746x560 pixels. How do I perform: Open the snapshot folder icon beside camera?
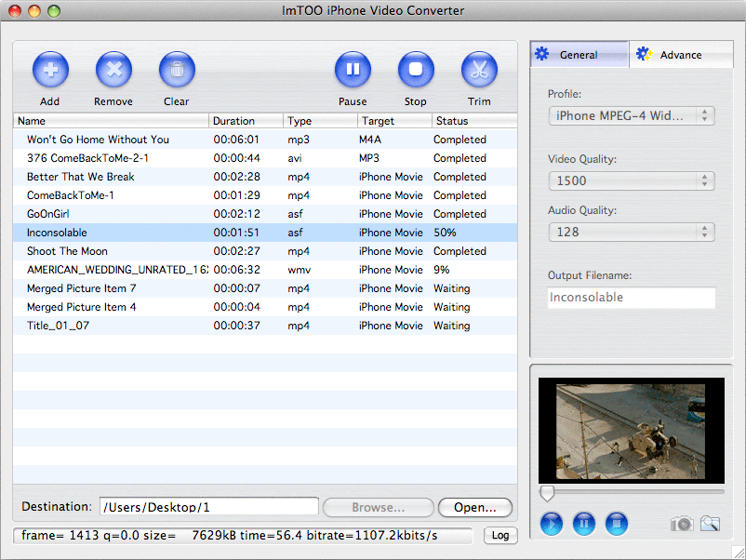pos(711,524)
